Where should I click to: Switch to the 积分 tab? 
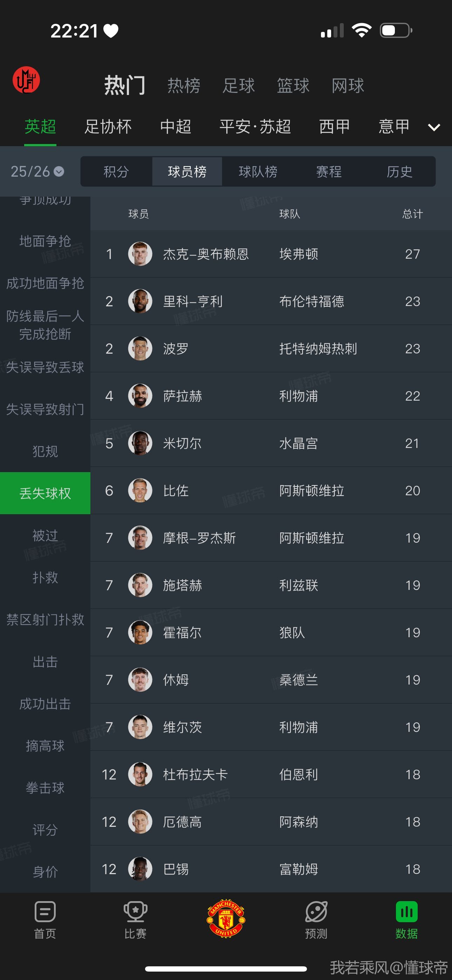click(x=116, y=172)
